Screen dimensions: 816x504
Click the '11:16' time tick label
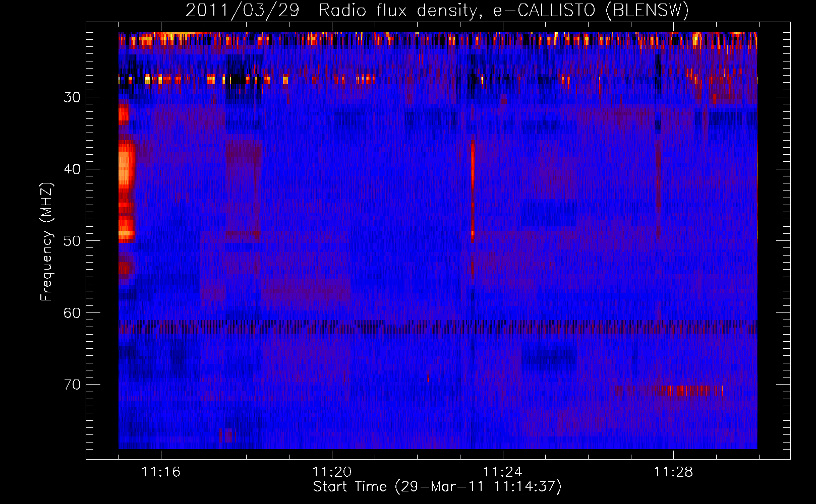[x=161, y=472]
